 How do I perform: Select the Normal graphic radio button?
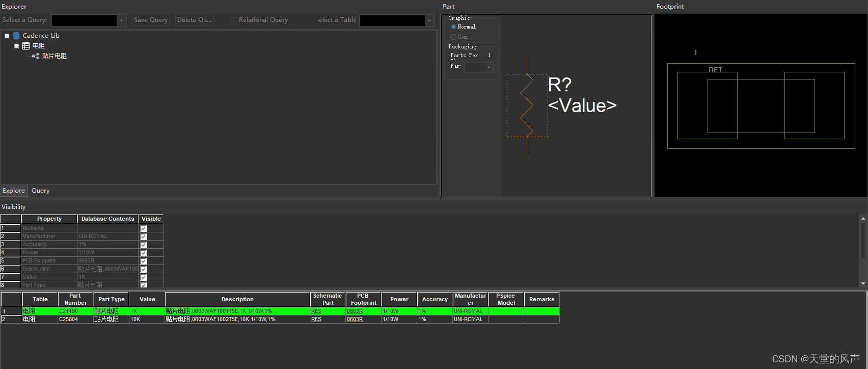tap(453, 27)
